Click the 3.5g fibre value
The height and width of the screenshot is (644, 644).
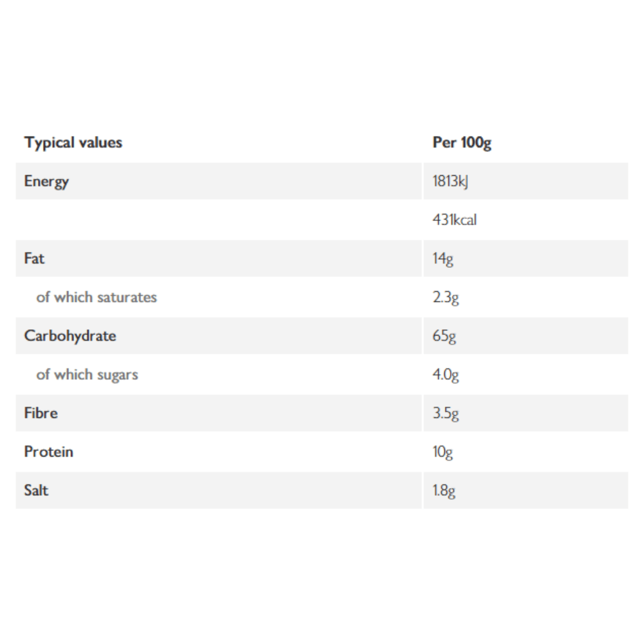[x=446, y=413]
